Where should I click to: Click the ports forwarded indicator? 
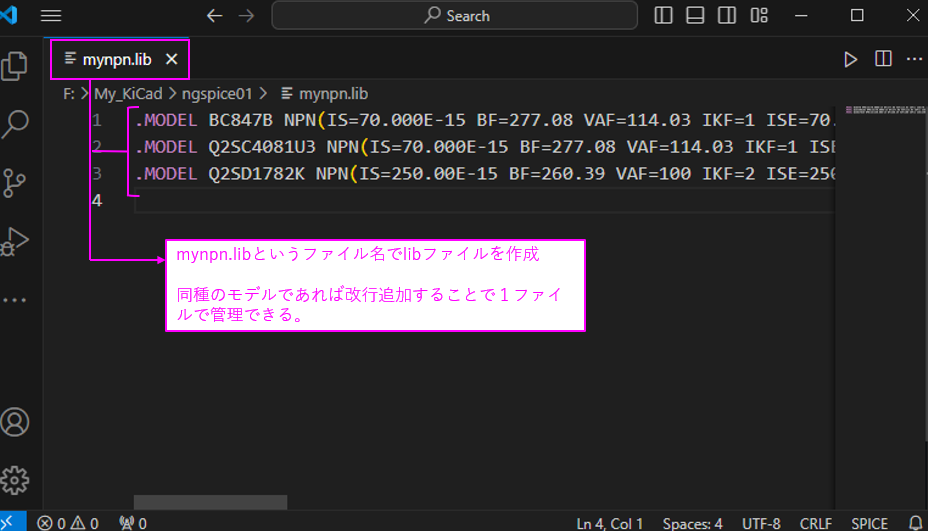pyautogui.click(x=133, y=523)
